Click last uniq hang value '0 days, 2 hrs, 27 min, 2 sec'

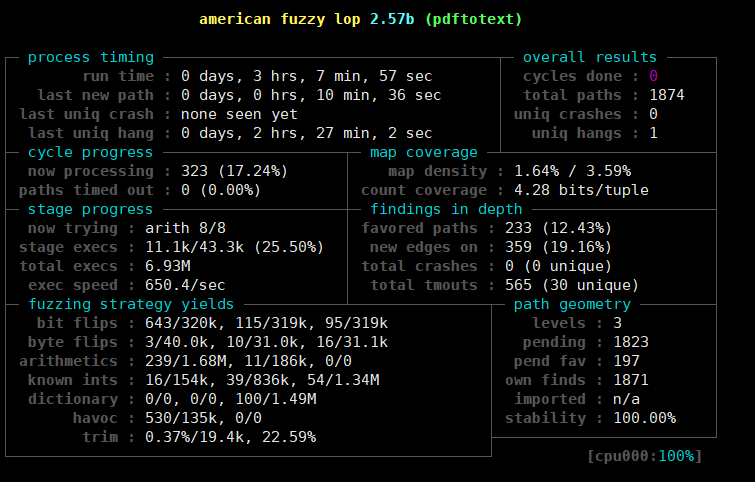point(306,133)
